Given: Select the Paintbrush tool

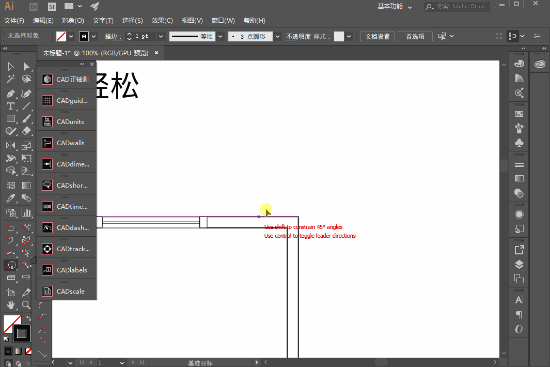Looking at the screenshot, I should (26, 119).
